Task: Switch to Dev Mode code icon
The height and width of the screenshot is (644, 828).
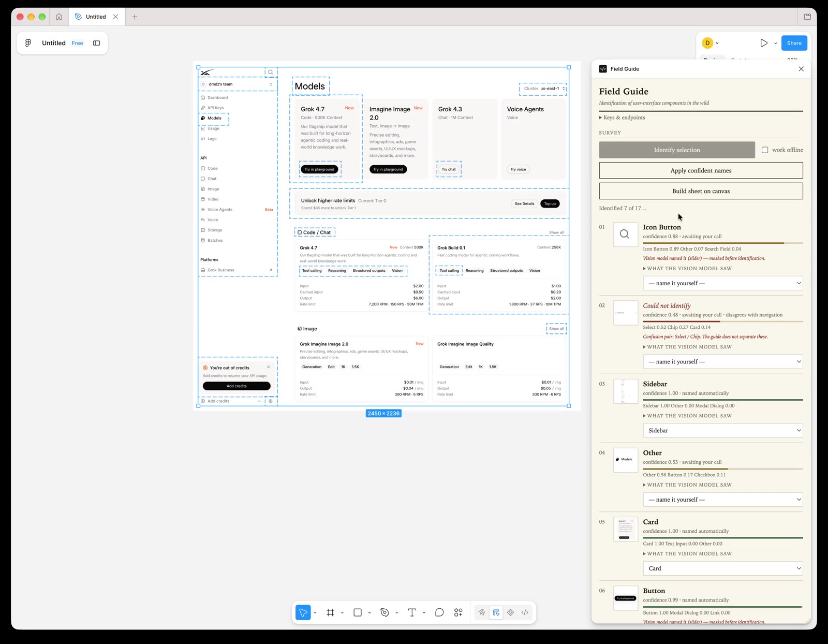Action: (x=525, y=612)
